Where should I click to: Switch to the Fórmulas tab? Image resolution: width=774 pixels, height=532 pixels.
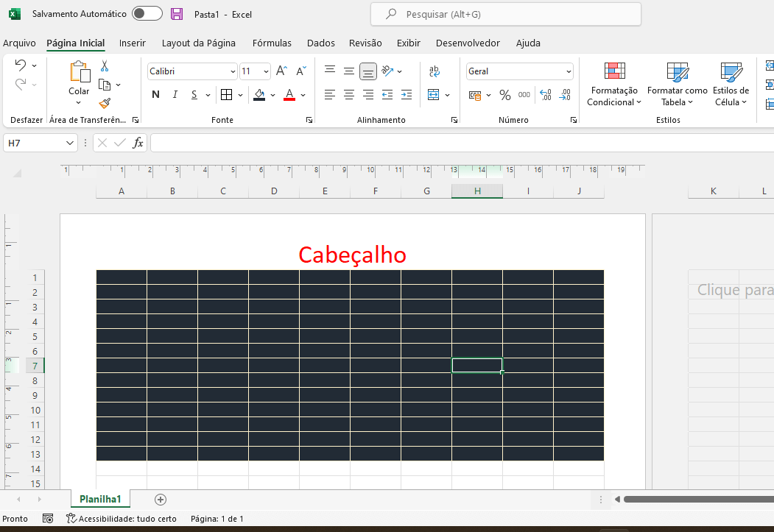[x=272, y=43]
